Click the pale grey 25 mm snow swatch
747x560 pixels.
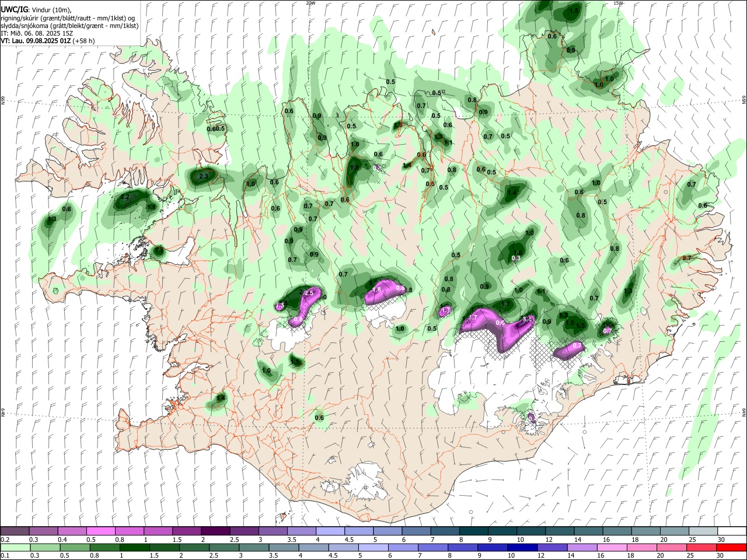coord(703,531)
